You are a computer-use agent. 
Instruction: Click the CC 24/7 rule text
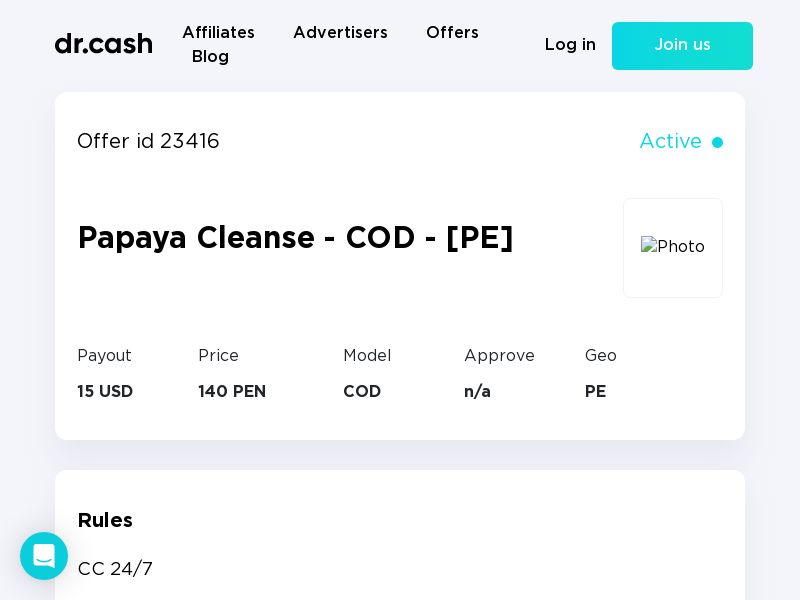click(x=115, y=569)
